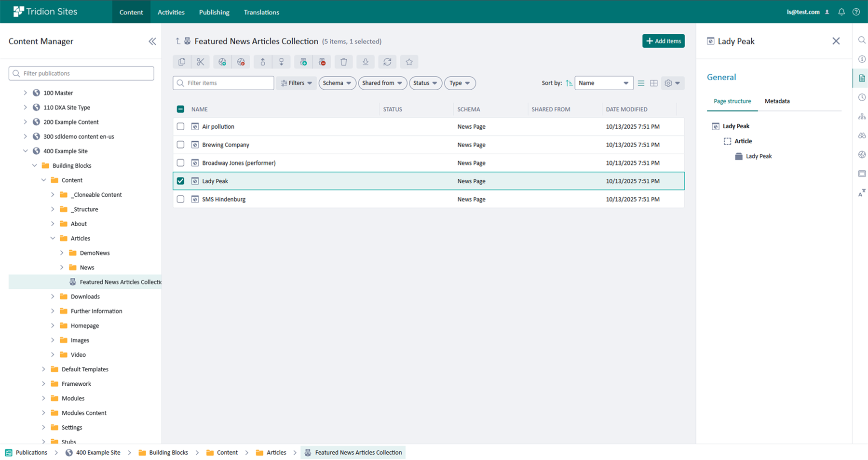Click the trash can Delete icon
Image resolution: width=868 pixels, height=460 pixels.
(343, 62)
